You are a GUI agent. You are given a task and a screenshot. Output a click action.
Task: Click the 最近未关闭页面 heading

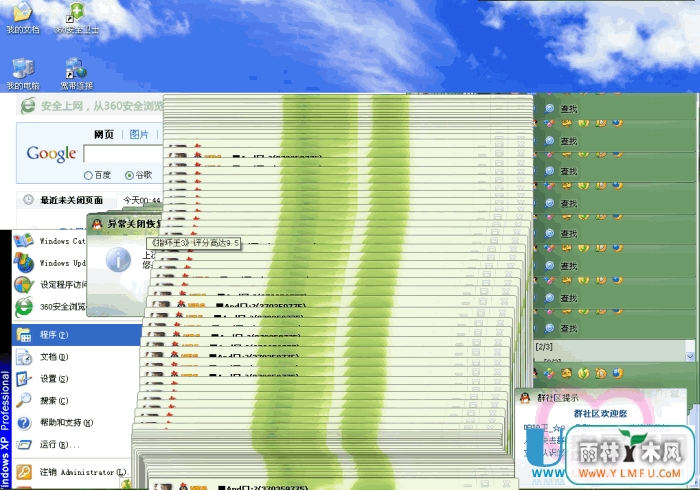click(71, 200)
